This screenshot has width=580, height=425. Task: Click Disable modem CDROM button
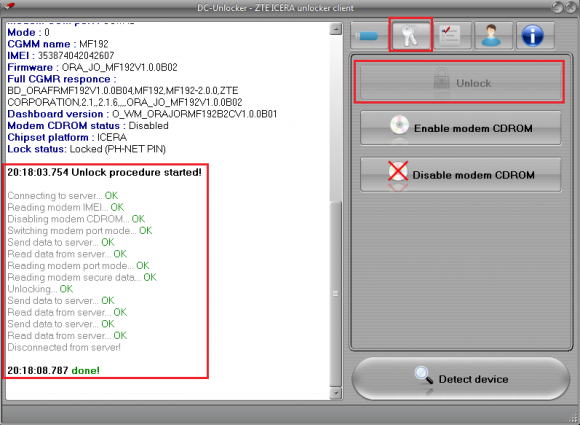pyautogui.click(x=461, y=175)
